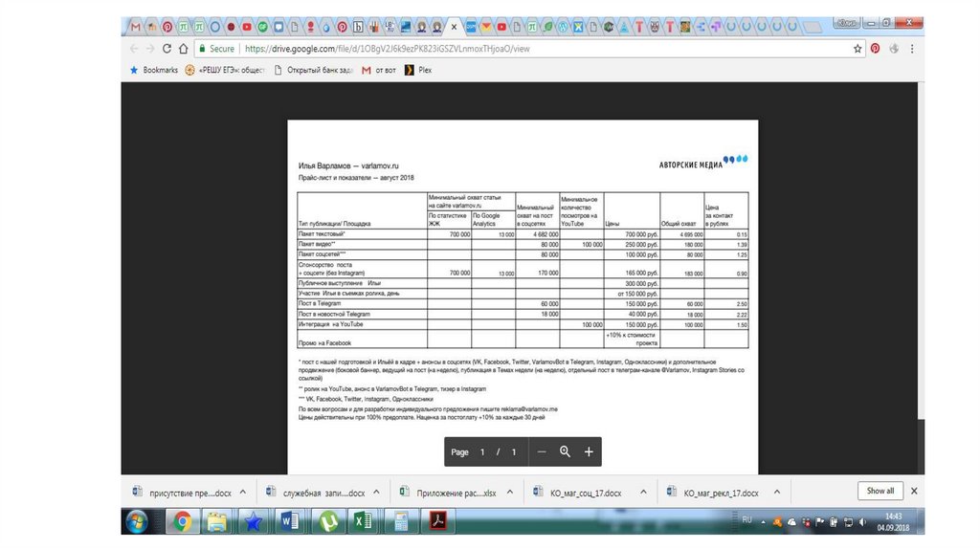The image size is (980, 549).
Task: Click Show all downloads button
Action: (x=880, y=491)
